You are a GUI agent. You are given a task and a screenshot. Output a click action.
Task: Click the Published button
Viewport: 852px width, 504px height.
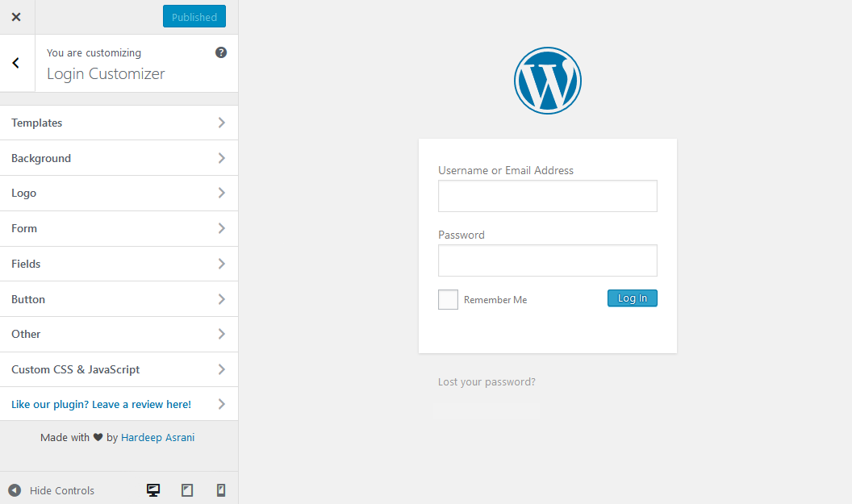point(194,16)
